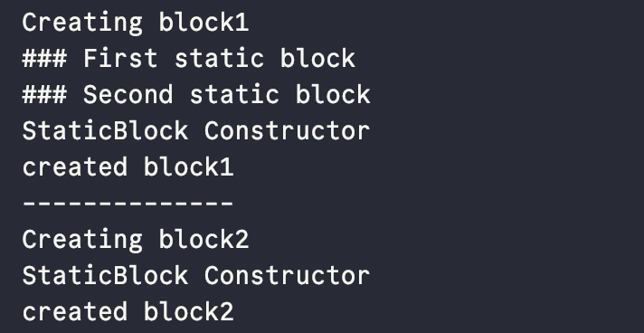Click the word 'First' in output

pyautogui.click(x=120, y=59)
